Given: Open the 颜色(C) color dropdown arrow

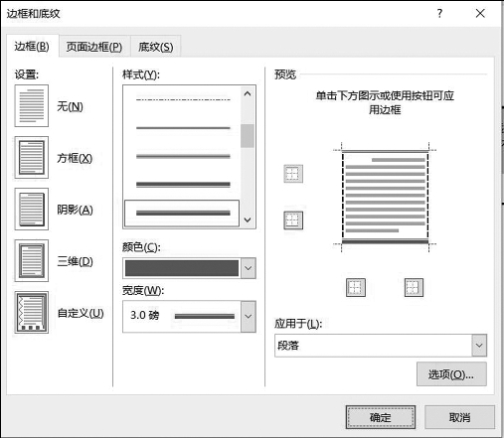Looking at the screenshot, I should pos(249,268).
